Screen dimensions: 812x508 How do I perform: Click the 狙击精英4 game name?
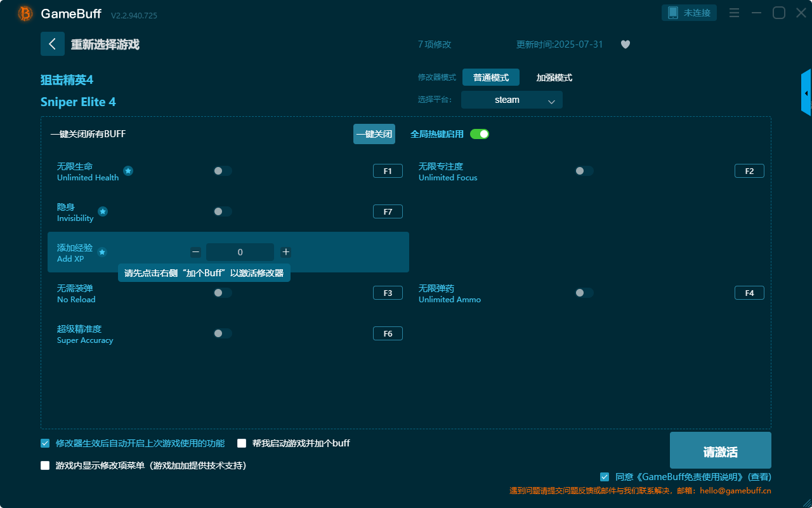(x=67, y=80)
